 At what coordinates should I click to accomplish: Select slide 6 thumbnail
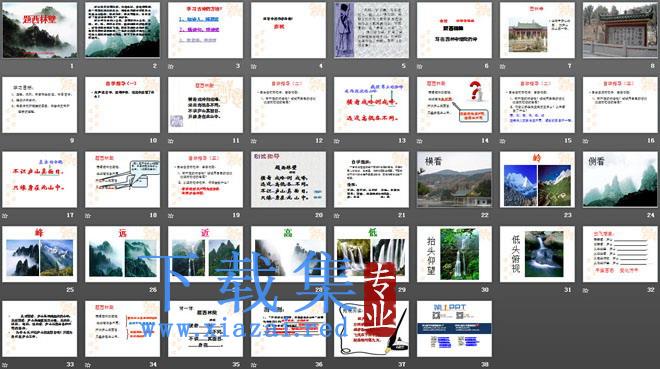(454, 30)
